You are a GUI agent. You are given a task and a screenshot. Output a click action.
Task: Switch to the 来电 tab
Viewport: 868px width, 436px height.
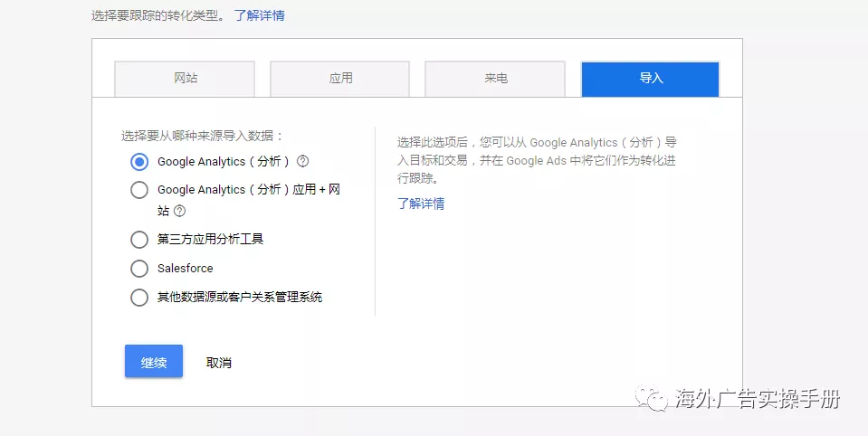pos(495,79)
